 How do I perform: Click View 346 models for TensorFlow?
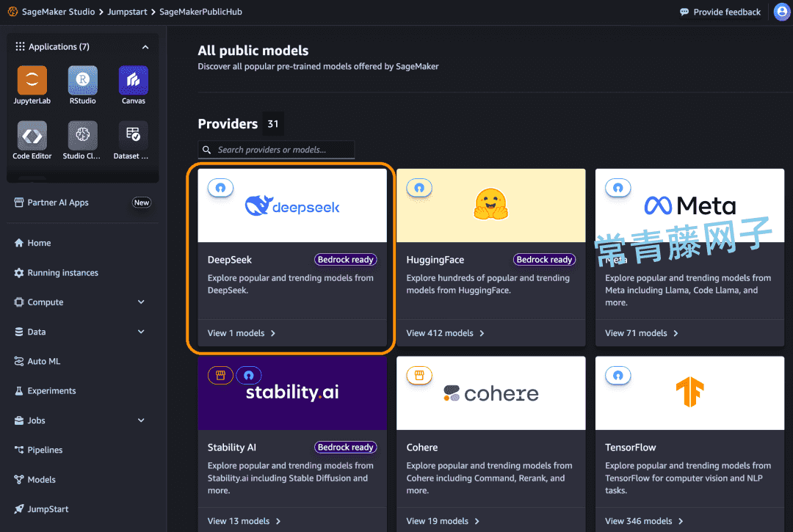pyautogui.click(x=644, y=521)
